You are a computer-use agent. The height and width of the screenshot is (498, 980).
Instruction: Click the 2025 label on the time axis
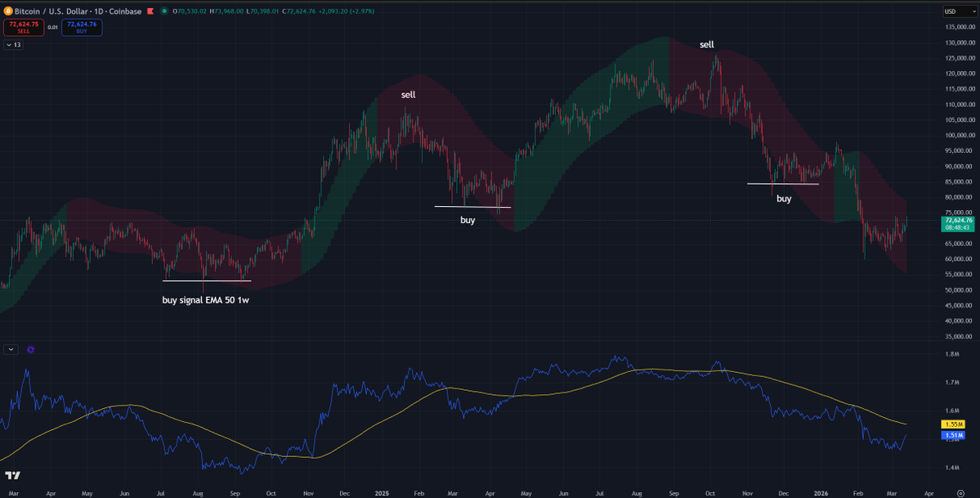click(382, 493)
